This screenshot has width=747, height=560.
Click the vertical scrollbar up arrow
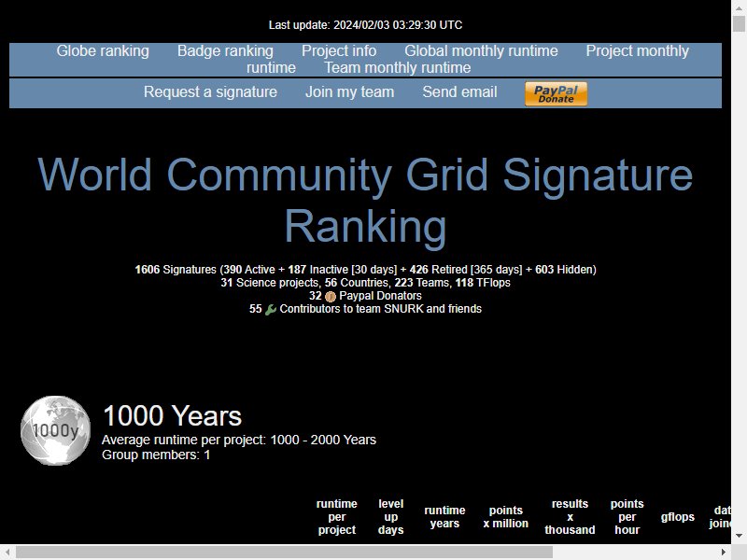(x=739, y=7)
